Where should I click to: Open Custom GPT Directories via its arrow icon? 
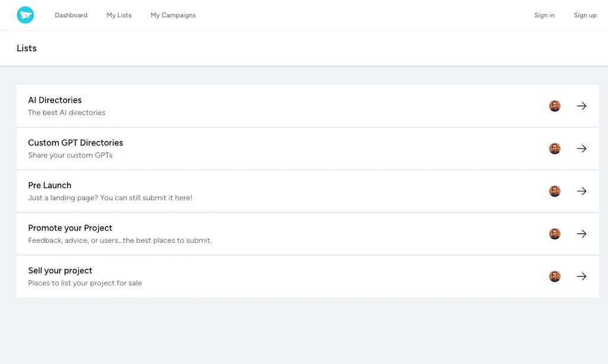[581, 148]
